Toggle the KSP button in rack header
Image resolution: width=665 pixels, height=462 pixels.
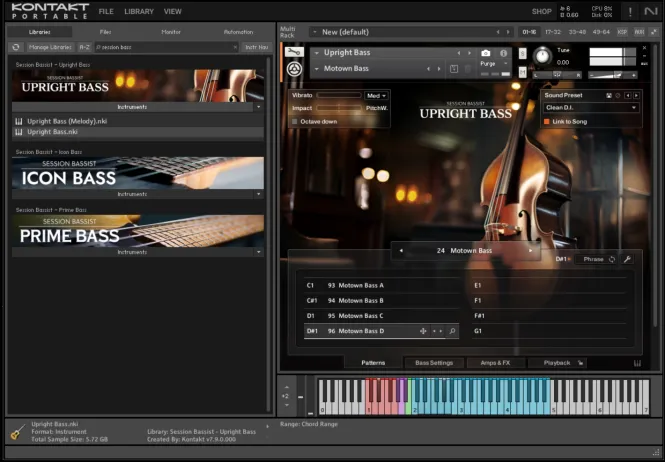click(622, 32)
